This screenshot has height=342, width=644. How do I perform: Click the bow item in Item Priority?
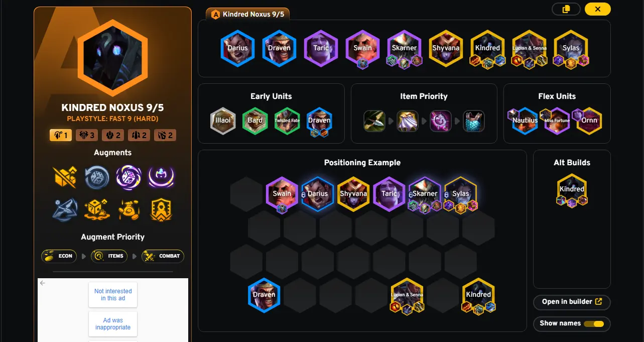pos(374,121)
